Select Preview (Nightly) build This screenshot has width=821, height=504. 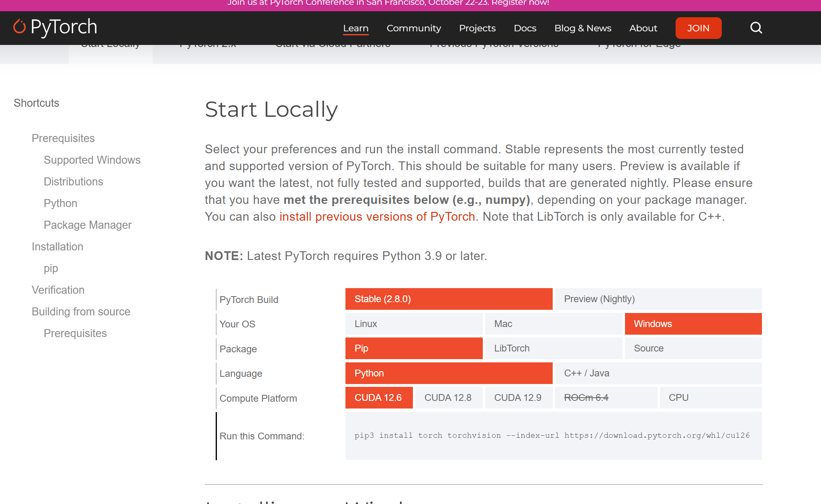click(x=658, y=299)
